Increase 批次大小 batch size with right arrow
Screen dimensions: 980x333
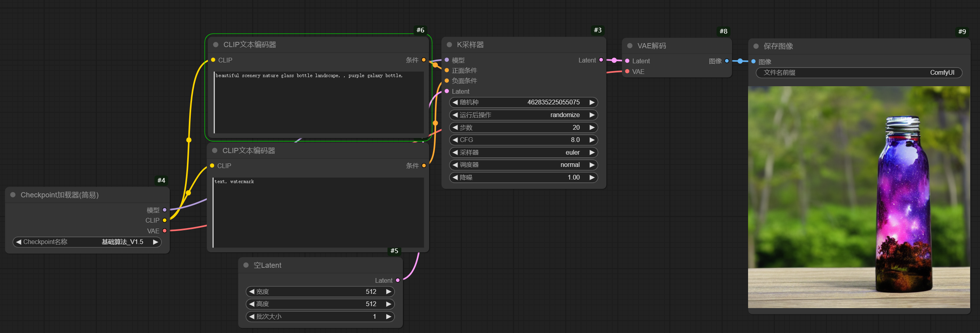tap(389, 316)
